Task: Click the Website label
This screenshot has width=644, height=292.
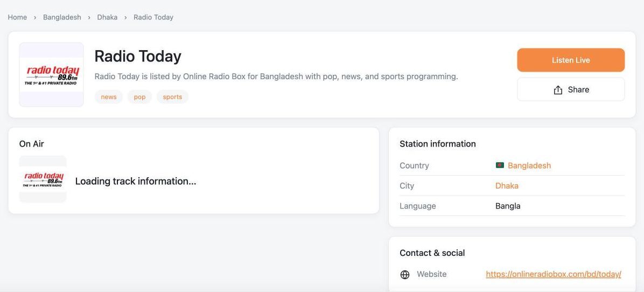Action: pos(432,274)
